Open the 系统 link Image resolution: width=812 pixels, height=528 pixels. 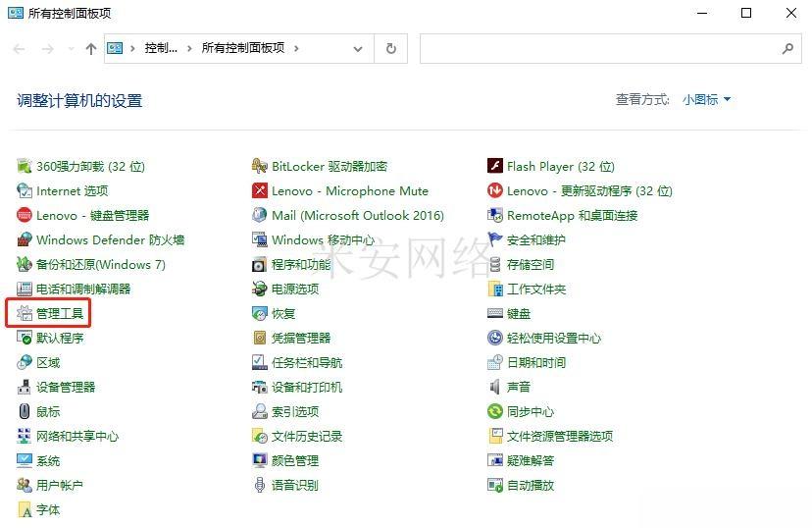click(x=48, y=460)
